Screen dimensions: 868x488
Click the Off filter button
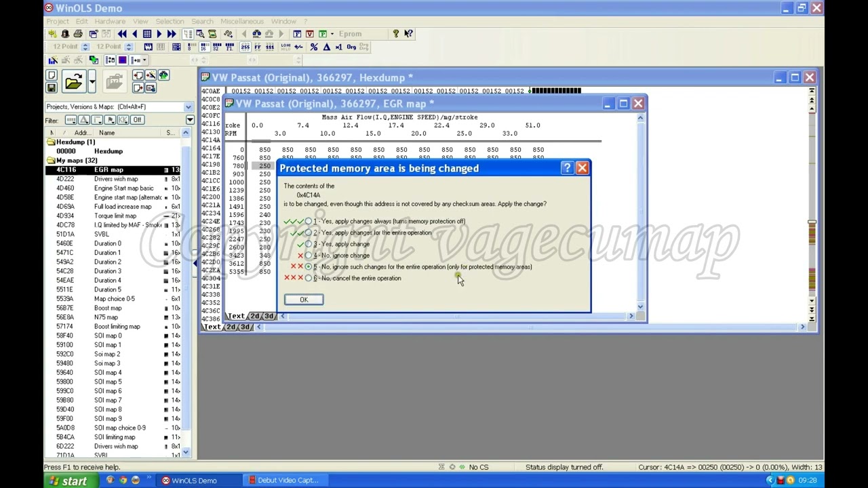pos(137,120)
